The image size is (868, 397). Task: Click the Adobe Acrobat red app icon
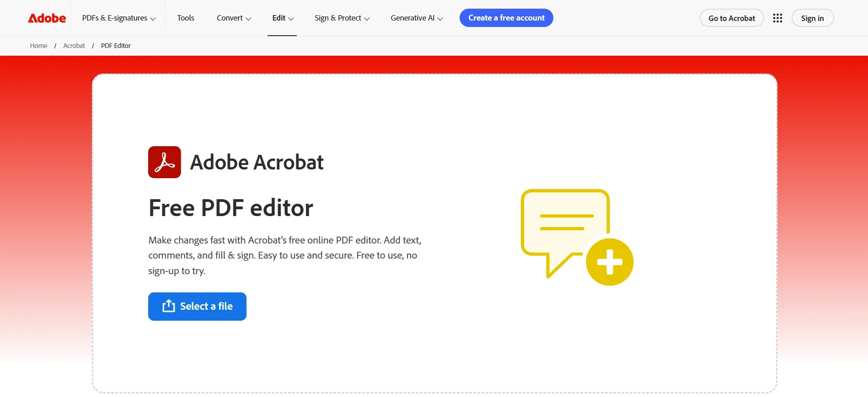click(x=165, y=162)
